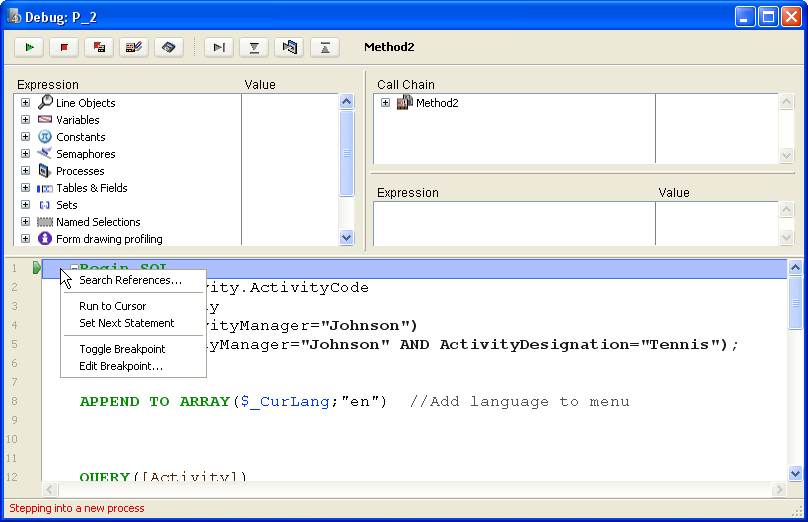Expand the Line Objects tree node

coord(26,103)
